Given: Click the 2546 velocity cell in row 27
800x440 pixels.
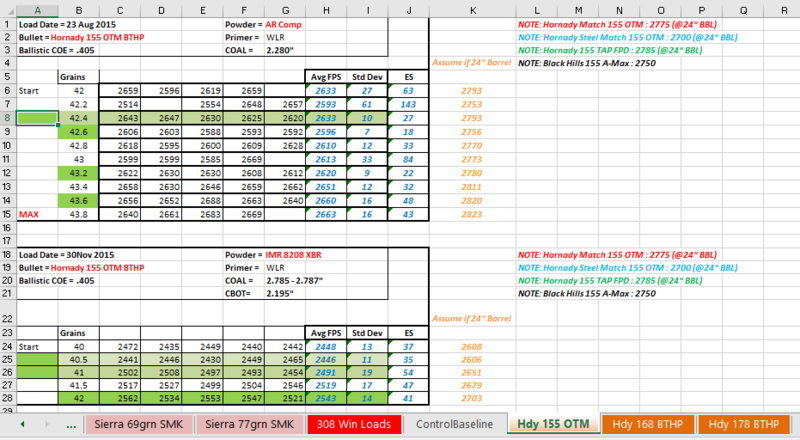Looking at the screenshot, I should 285,385.
